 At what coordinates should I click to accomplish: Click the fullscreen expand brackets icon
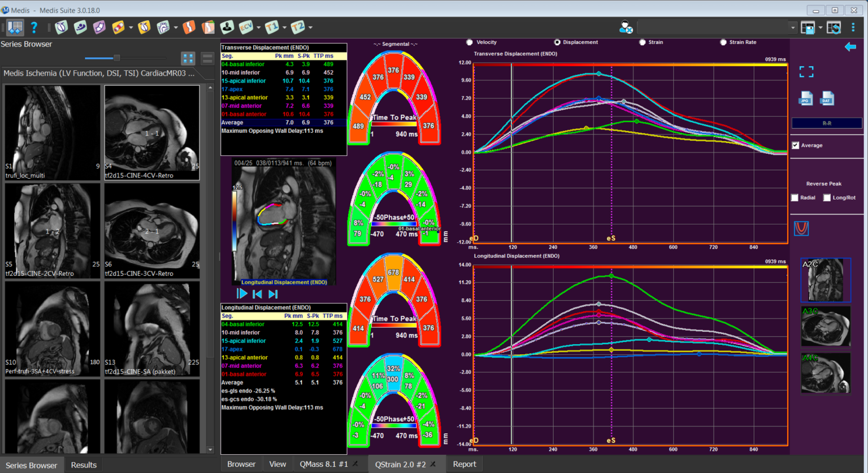point(806,72)
